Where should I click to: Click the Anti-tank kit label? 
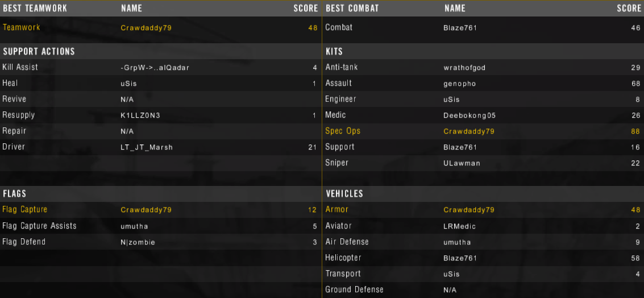click(341, 67)
